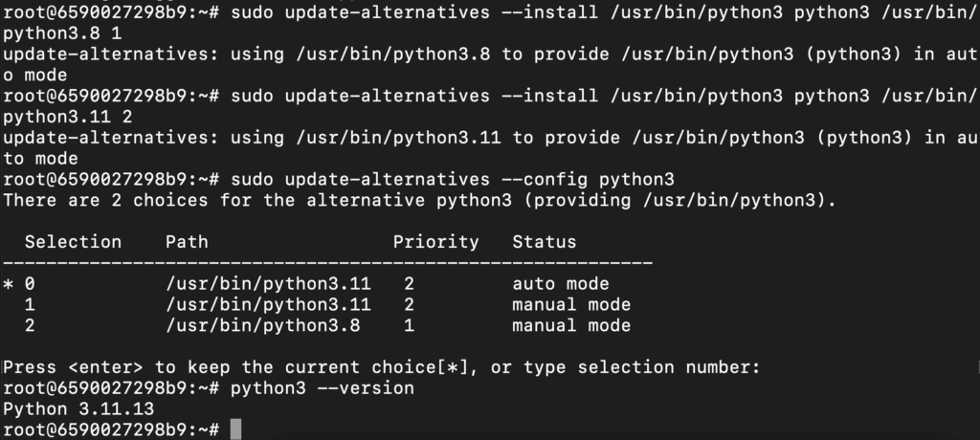The height and width of the screenshot is (440, 980).
Task: Click the "Python 3.11.13" version output
Action: tap(78, 409)
